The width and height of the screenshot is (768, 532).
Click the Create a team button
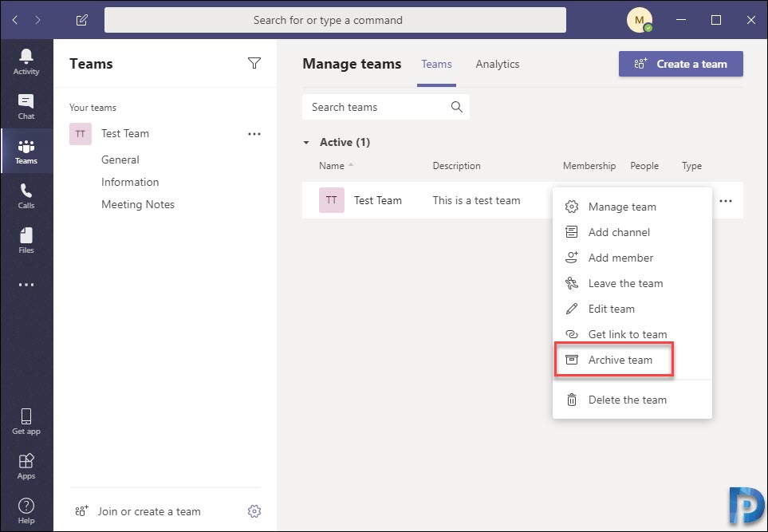(681, 64)
